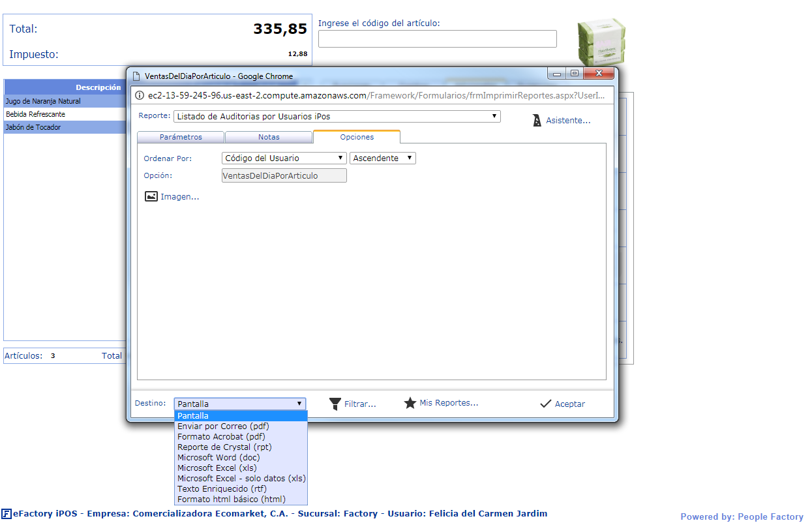Select Microsoft Excel - solo datos (xls)
Screen dimensions: 812x523
coord(241,479)
